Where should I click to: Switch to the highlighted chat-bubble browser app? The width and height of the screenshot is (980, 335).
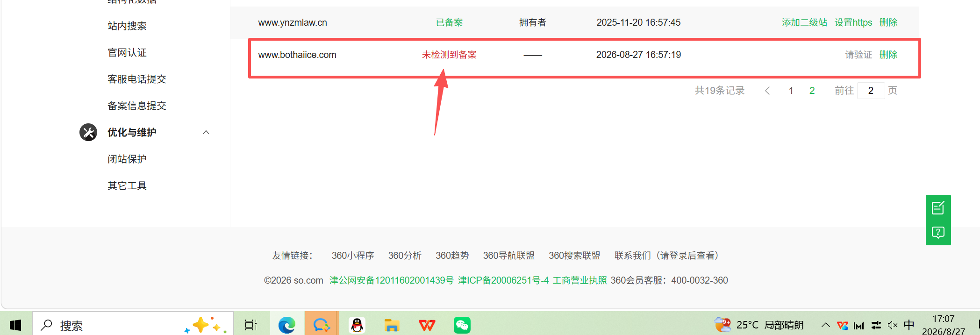point(322,325)
